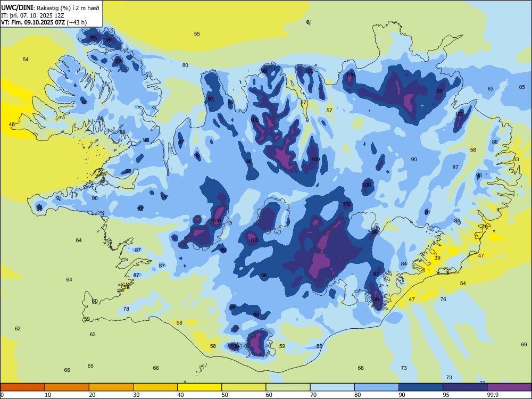This screenshot has width=532, height=399.
Task: Click the dark orange 0–10 legend swatch
Action: [23, 387]
